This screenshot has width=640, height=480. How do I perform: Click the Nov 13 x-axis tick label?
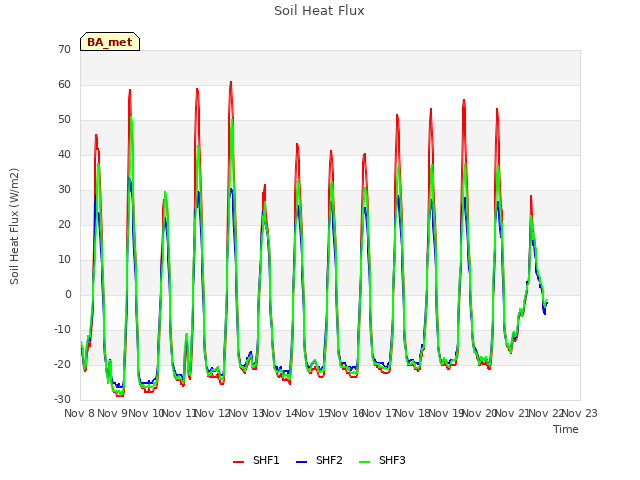pyautogui.click(x=246, y=413)
